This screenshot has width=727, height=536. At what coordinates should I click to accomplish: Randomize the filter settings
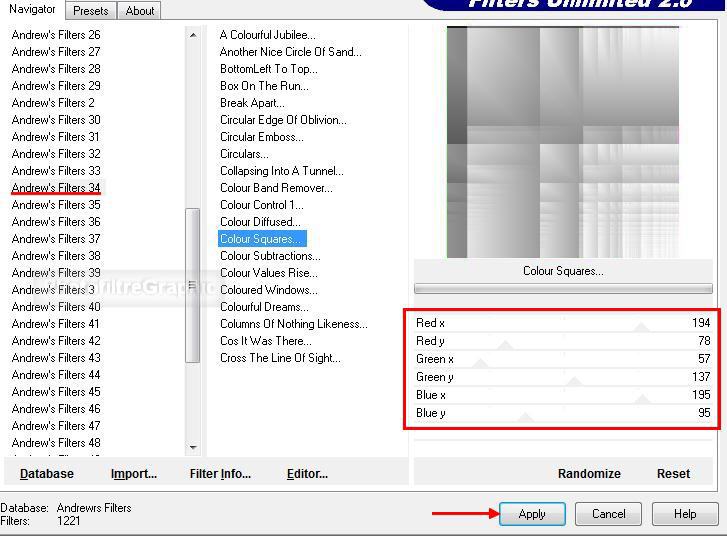point(589,474)
